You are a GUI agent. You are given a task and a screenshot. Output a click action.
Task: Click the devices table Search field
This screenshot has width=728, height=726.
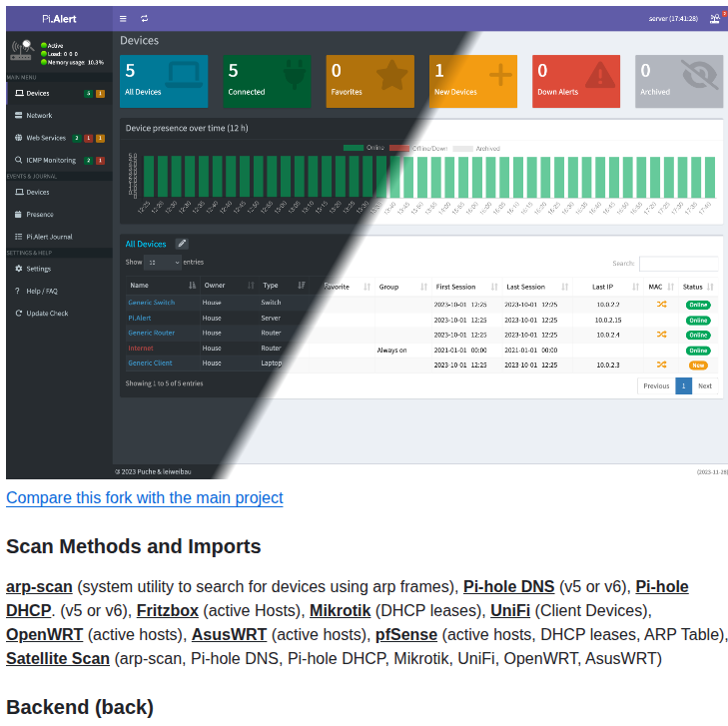678,264
